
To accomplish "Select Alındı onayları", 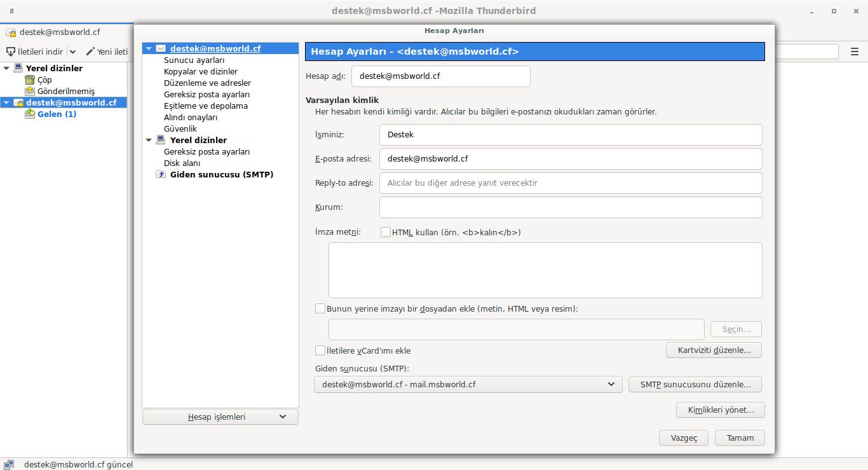I will pyautogui.click(x=191, y=117).
